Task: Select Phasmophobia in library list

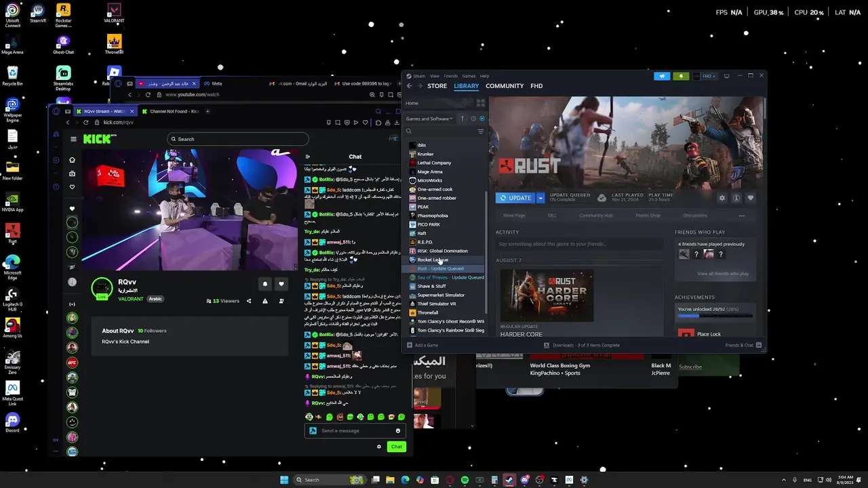Action: tap(432, 216)
